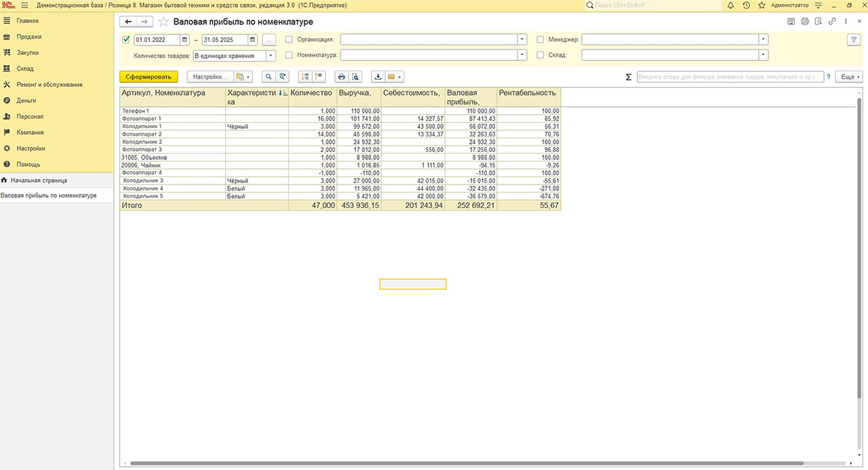Open print preview icon in report toolbar
868x470 pixels.
(356, 77)
